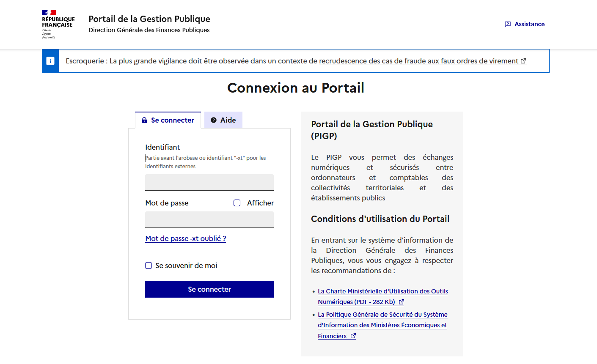
Task: Click external link icon after Charte PDF link
Action: coord(402,302)
